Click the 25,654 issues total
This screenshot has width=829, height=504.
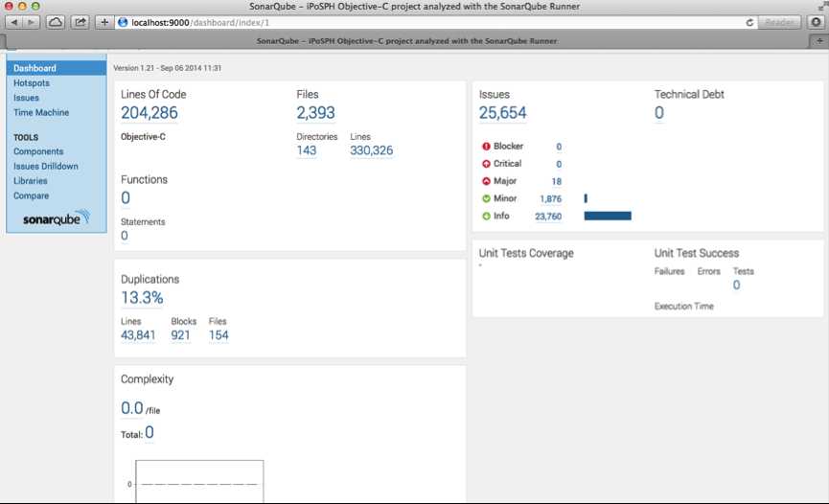(502, 113)
